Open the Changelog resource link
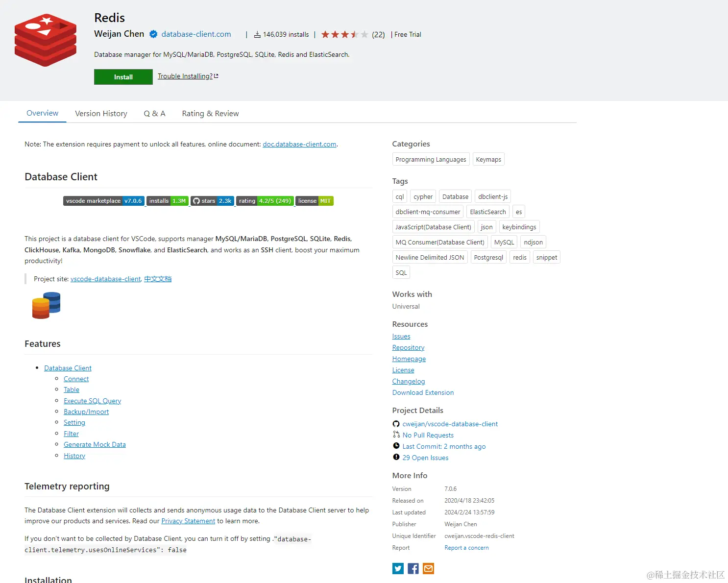This screenshot has height=583, width=728. coord(409,381)
